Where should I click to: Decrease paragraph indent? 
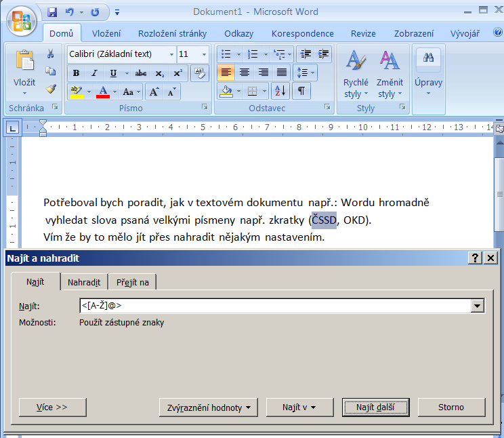tap(306, 54)
